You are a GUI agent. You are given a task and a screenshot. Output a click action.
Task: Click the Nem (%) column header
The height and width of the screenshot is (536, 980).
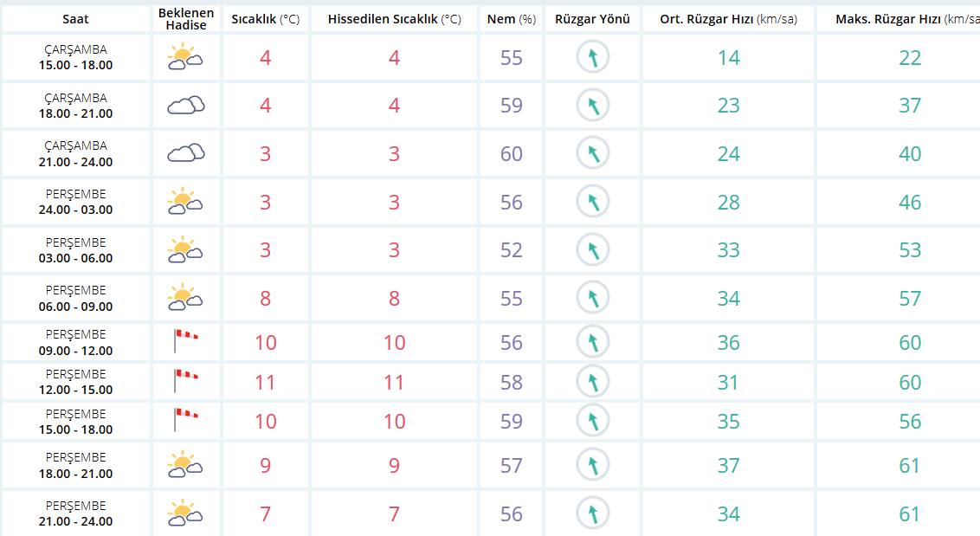pos(511,19)
